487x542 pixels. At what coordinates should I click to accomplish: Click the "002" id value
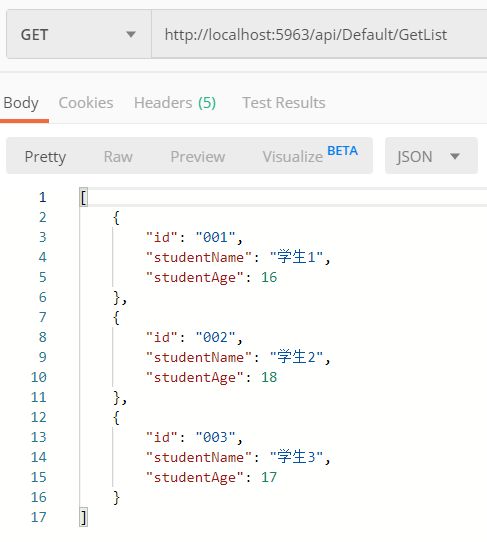216,337
